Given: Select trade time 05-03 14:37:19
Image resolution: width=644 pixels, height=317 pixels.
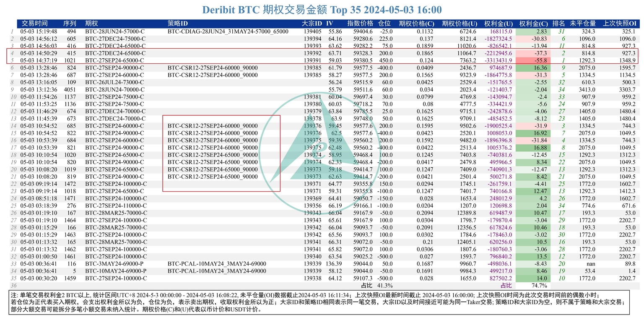Looking at the screenshot, I should pos(39,60).
